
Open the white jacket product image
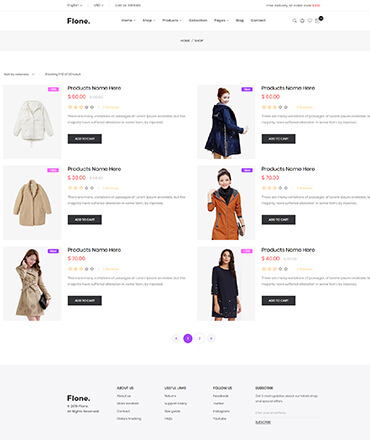tap(32, 122)
